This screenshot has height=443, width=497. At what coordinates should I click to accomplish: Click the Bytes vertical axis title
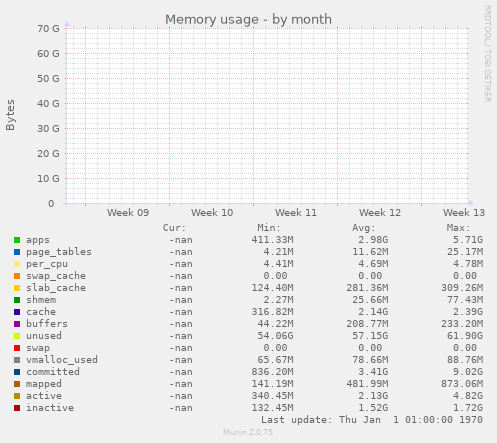tap(10, 115)
